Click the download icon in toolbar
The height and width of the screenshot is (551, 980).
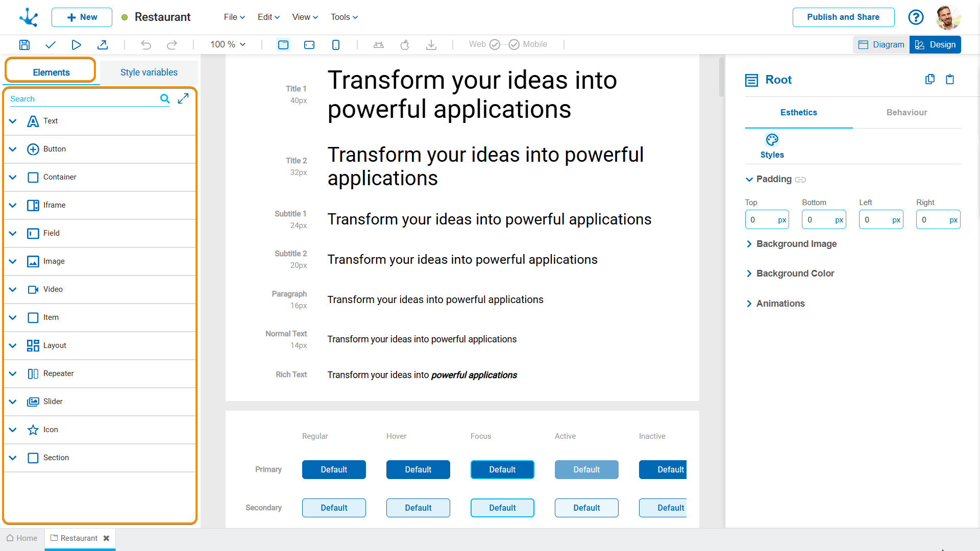coord(431,45)
